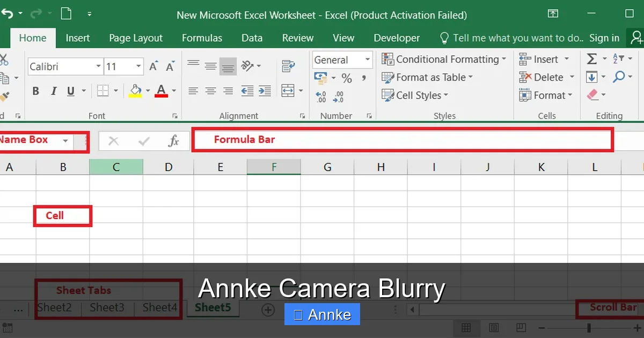Click the Undo arrow in the title bar
The height and width of the screenshot is (338, 644).
click(x=6, y=14)
